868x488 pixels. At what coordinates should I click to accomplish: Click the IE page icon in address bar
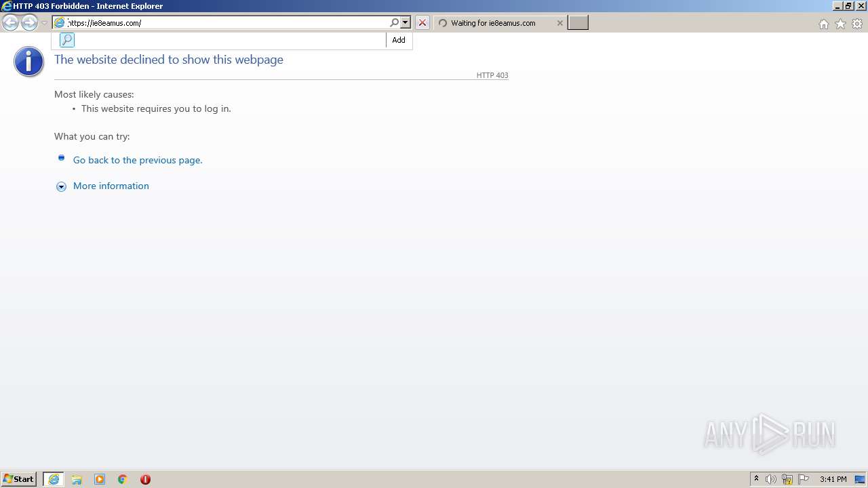60,23
